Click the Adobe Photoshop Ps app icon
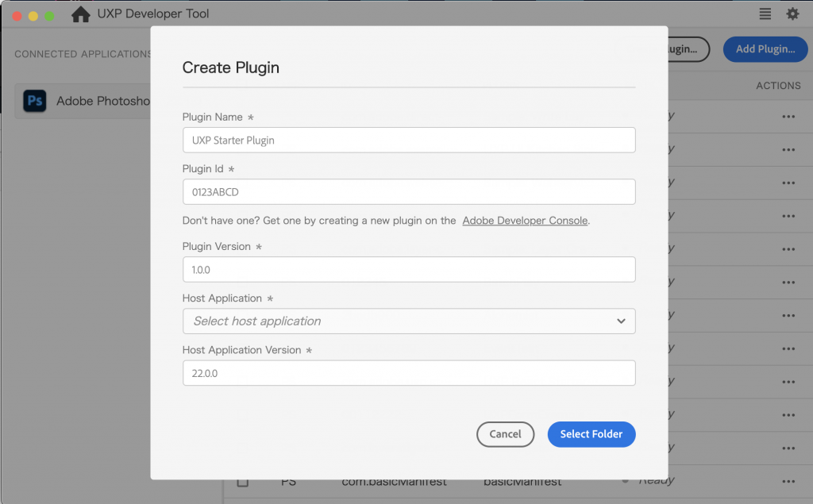The width and height of the screenshot is (813, 504). tap(34, 101)
